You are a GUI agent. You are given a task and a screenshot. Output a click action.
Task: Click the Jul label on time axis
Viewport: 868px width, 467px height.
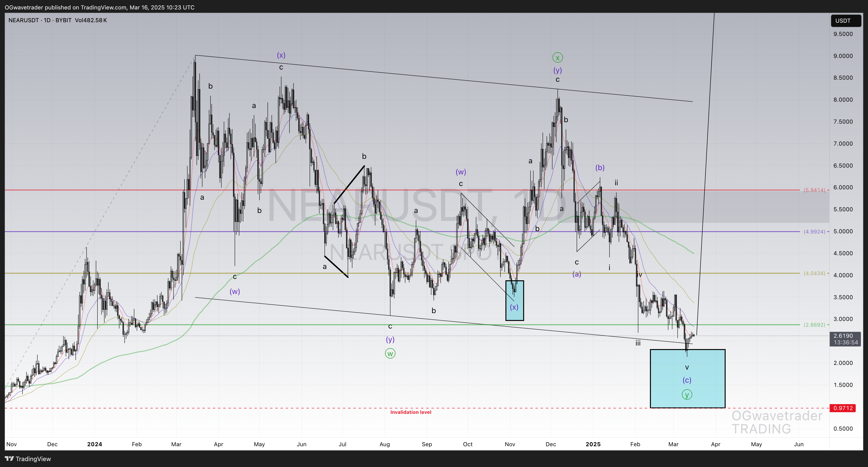coord(342,444)
